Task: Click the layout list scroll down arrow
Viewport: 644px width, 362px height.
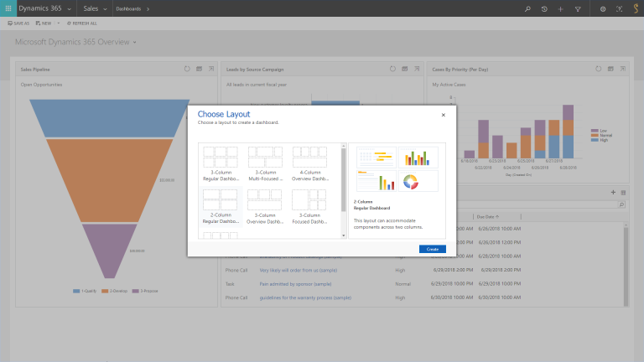Action: [x=343, y=235]
